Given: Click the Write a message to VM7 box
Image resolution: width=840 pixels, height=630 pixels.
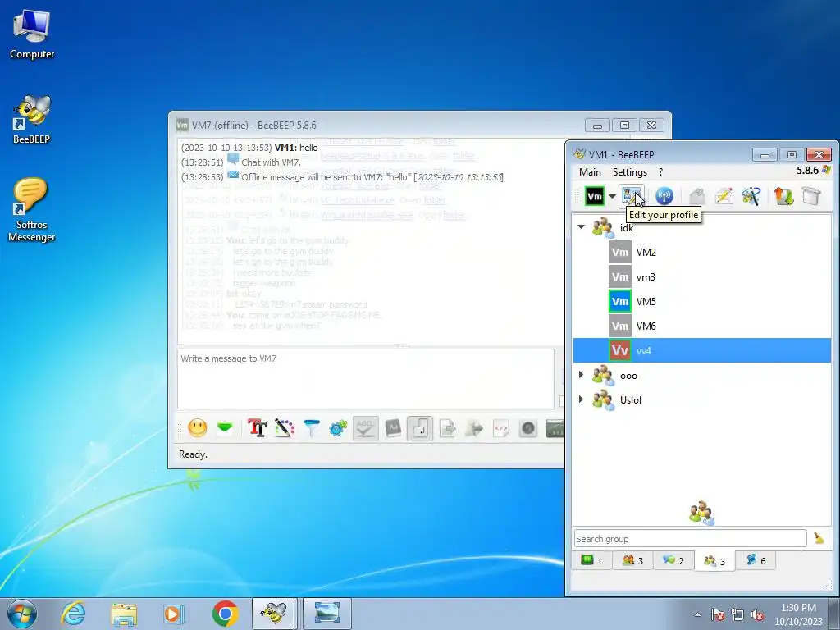Looking at the screenshot, I should [x=366, y=379].
